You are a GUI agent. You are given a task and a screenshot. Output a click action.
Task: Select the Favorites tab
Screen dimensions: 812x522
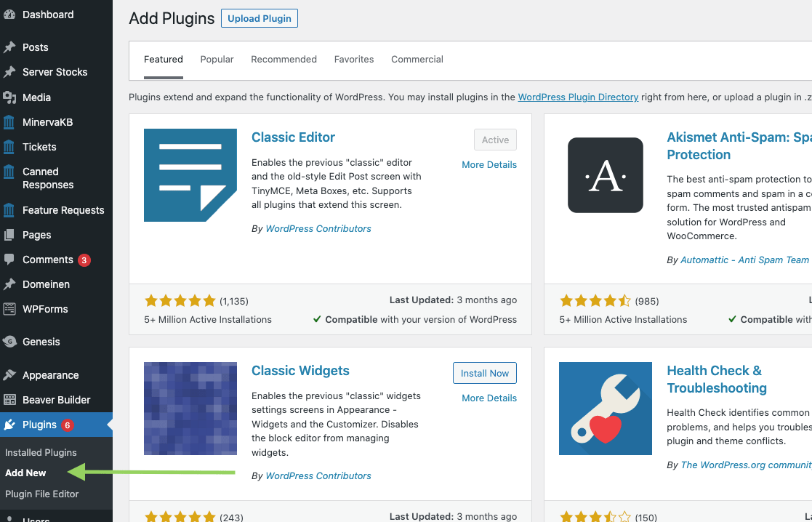(354, 60)
